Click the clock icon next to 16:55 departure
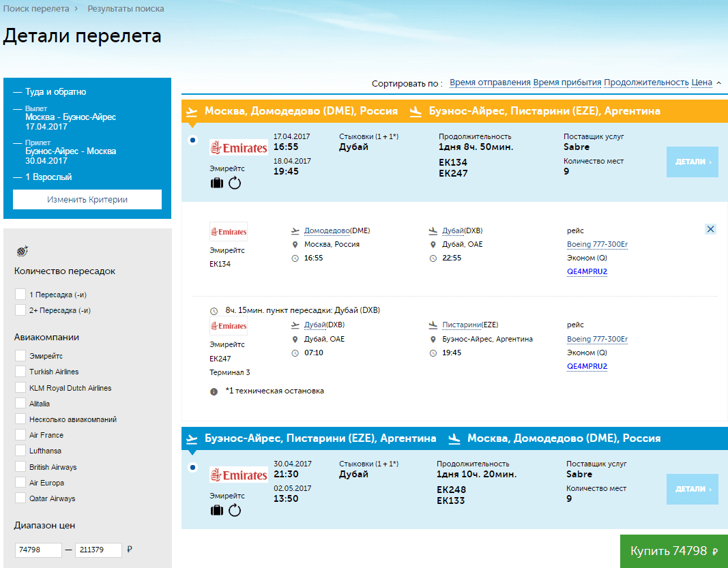 click(295, 258)
